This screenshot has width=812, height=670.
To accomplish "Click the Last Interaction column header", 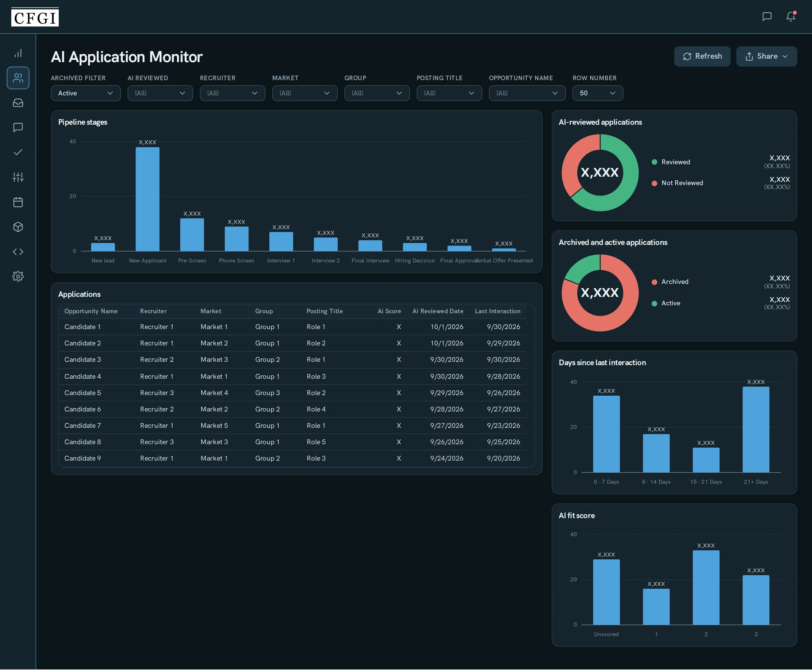I will (x=497, y=311).
